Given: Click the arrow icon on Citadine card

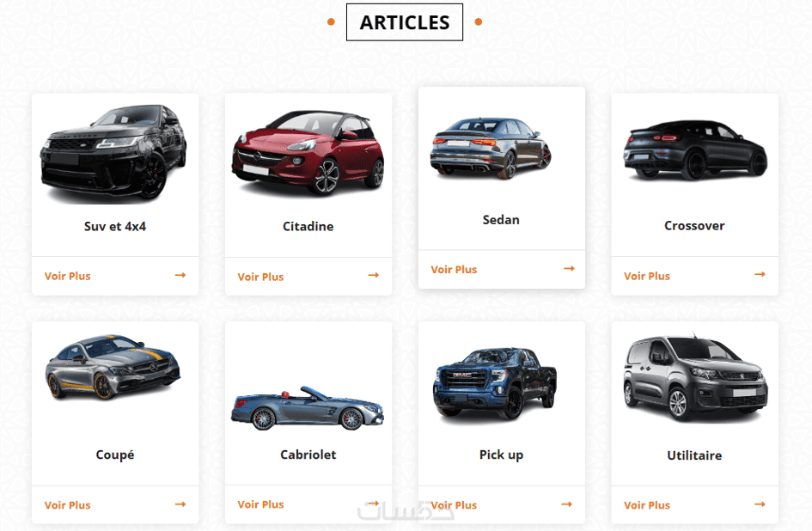Looking at the screenshot, I should pos(374,275).
